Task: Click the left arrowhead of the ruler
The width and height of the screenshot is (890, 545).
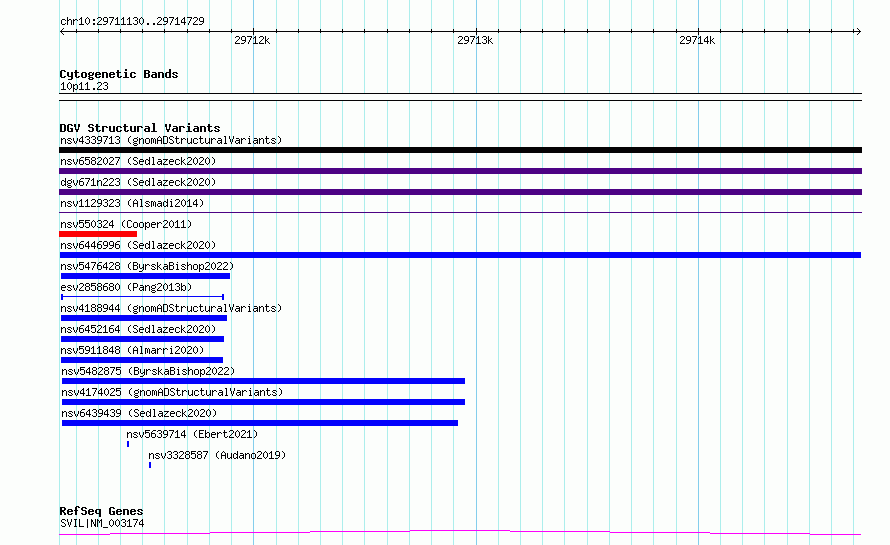Action: [x=62, y=31]
